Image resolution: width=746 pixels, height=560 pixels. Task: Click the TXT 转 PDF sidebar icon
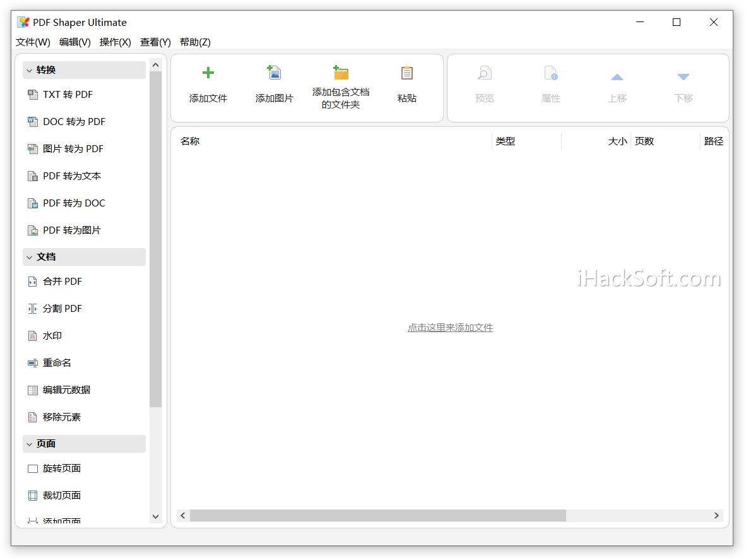point(33,95)
